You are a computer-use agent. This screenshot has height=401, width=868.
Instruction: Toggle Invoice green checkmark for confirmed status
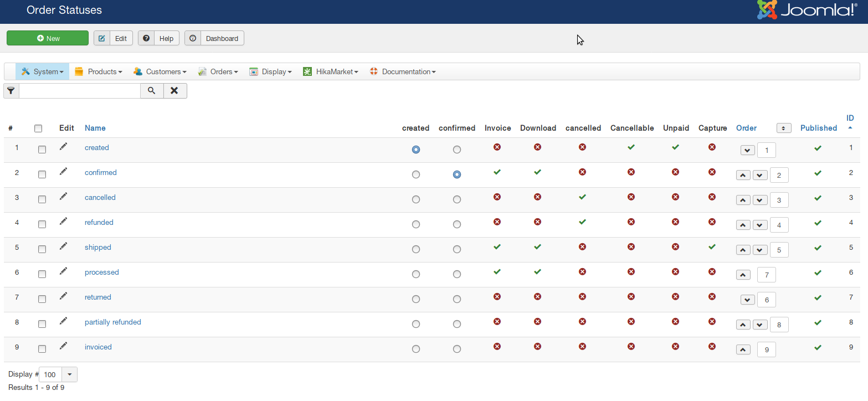coord(497,172)
